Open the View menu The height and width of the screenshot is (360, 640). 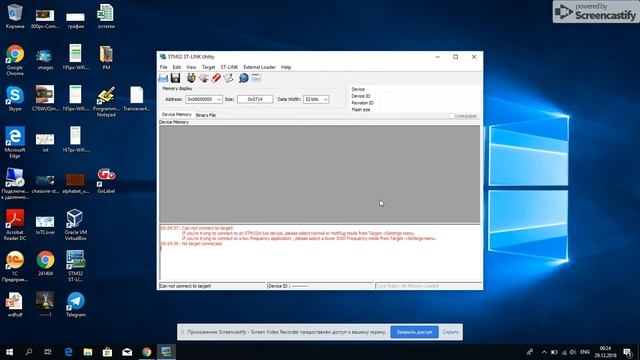(191, 67)
